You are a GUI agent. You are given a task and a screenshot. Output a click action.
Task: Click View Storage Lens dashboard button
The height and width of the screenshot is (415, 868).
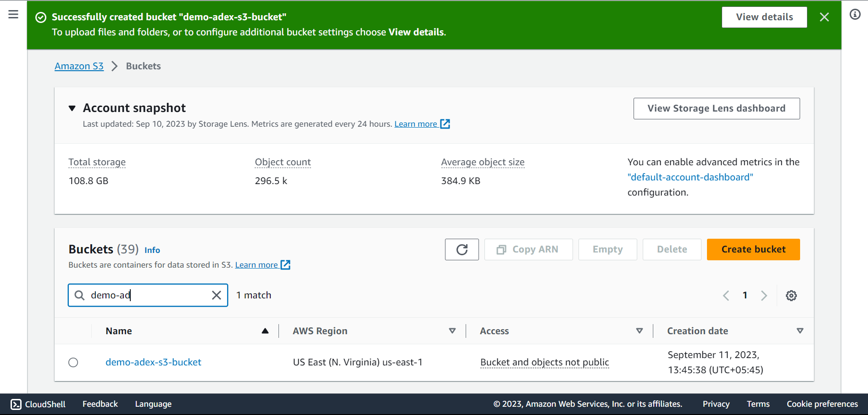717,108
